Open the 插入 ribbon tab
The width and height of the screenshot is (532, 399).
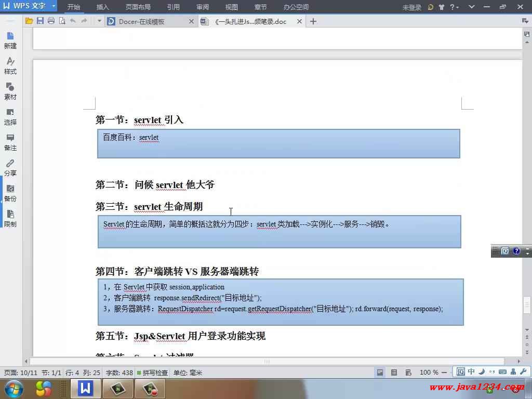[x=103, y=7]
